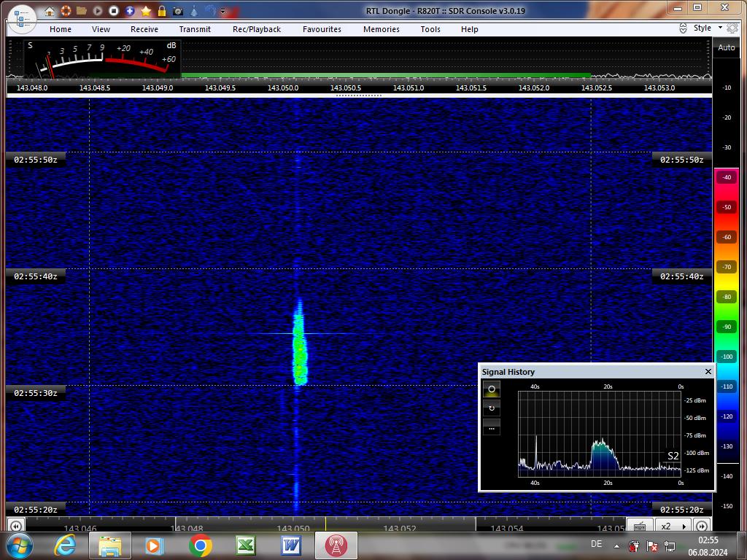Image resolution: width=747 pixels, height=560 pixels.
Task: Click the lifebuoy help icon
Action: click(x=66, y=10)
